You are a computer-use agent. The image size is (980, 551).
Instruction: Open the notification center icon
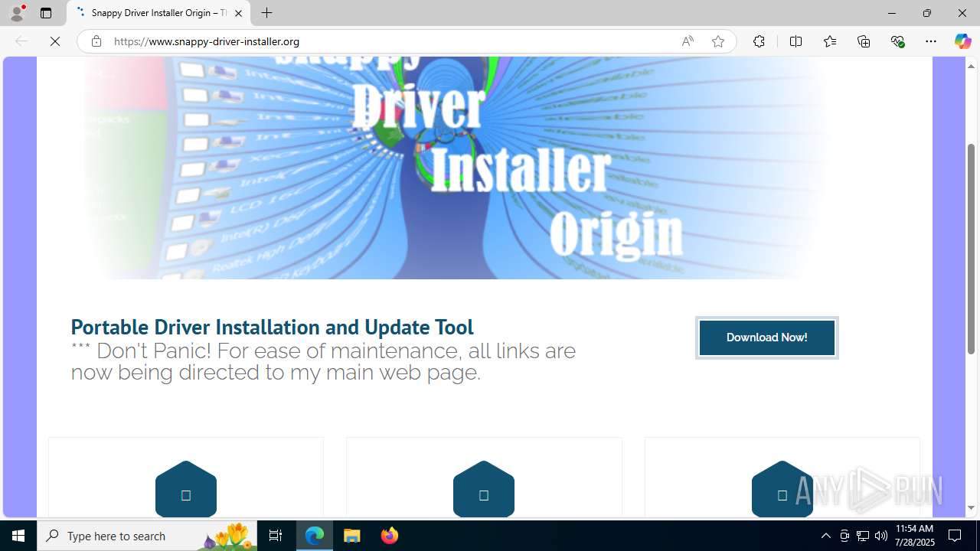point(955,536)
